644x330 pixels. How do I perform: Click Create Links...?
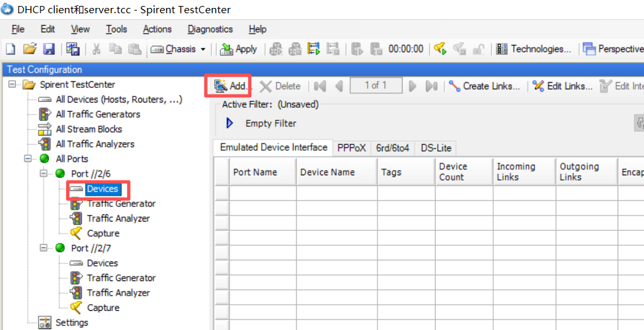(485, 86)
